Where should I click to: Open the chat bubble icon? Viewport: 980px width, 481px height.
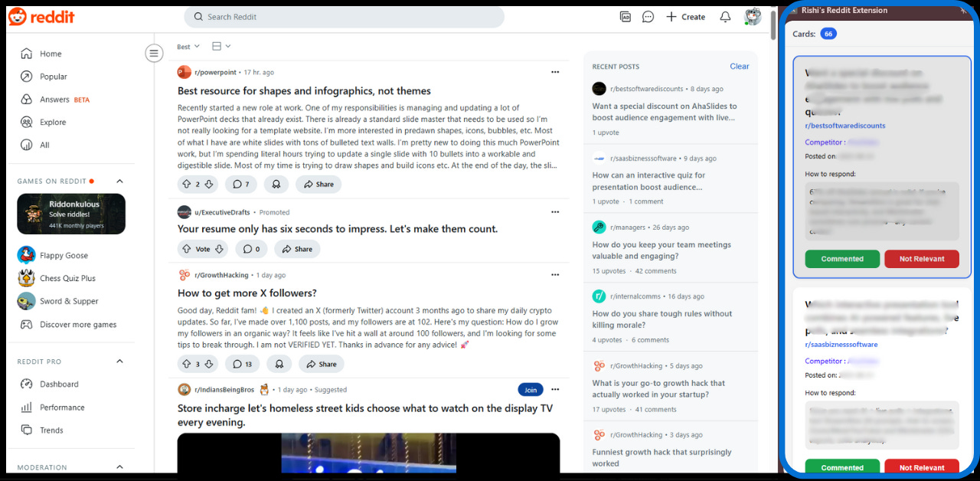click(648, 17)
